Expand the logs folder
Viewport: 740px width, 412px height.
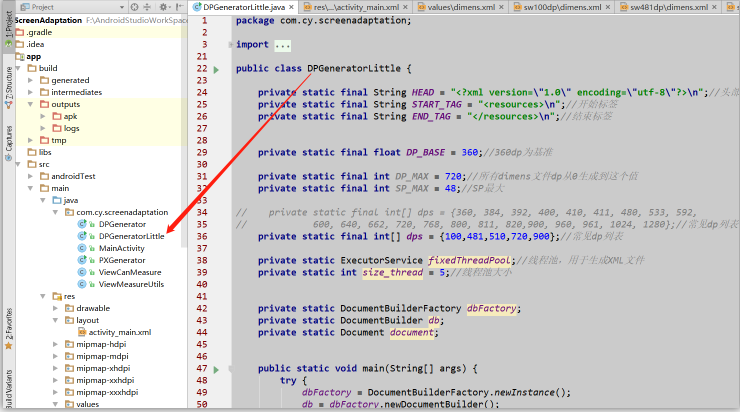tap(43, 128)
